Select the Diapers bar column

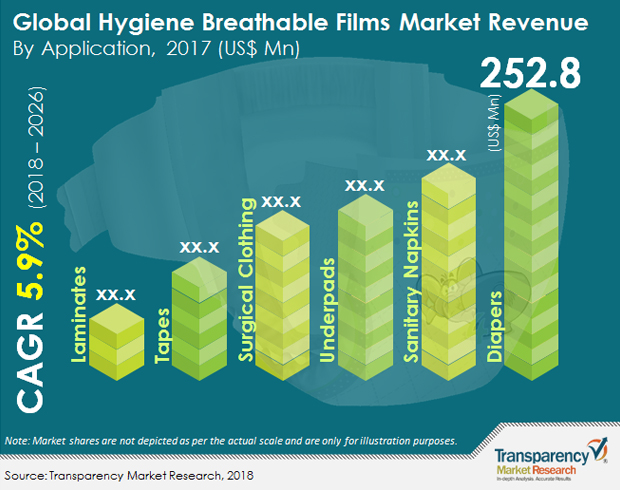tap(531, 235)
